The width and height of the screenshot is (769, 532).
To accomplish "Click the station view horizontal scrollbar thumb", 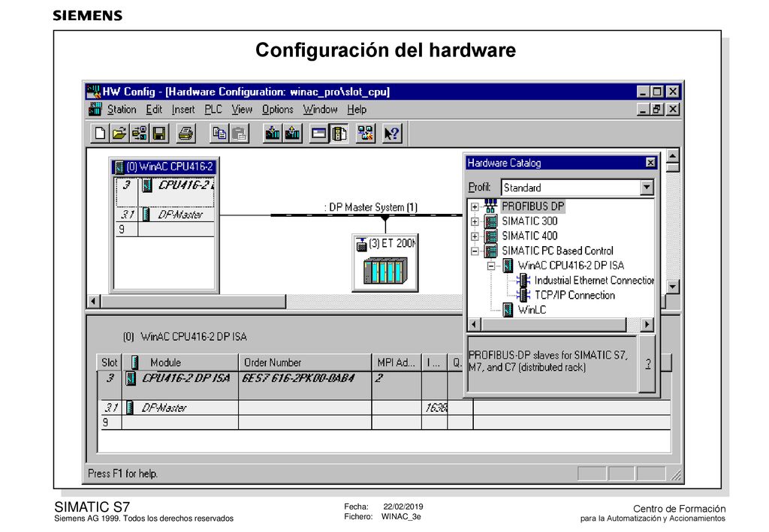I will [x=193, y=301].
